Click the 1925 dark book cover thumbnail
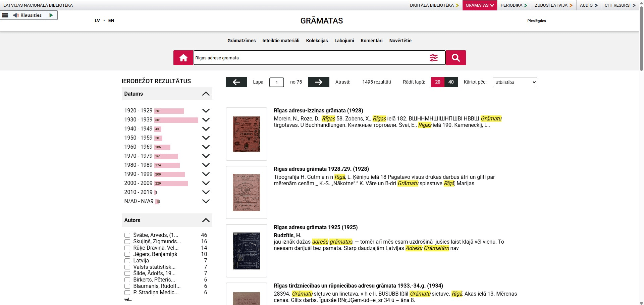This screenshot has width=644, height=305. pyautogui.click(x=247, y=251)
